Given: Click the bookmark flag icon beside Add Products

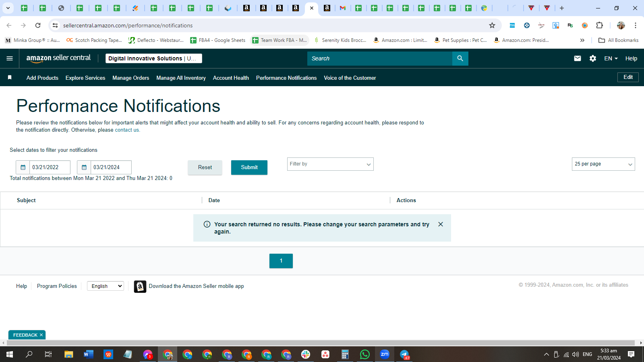Looking at the screenshot, I should coord(10,77).
